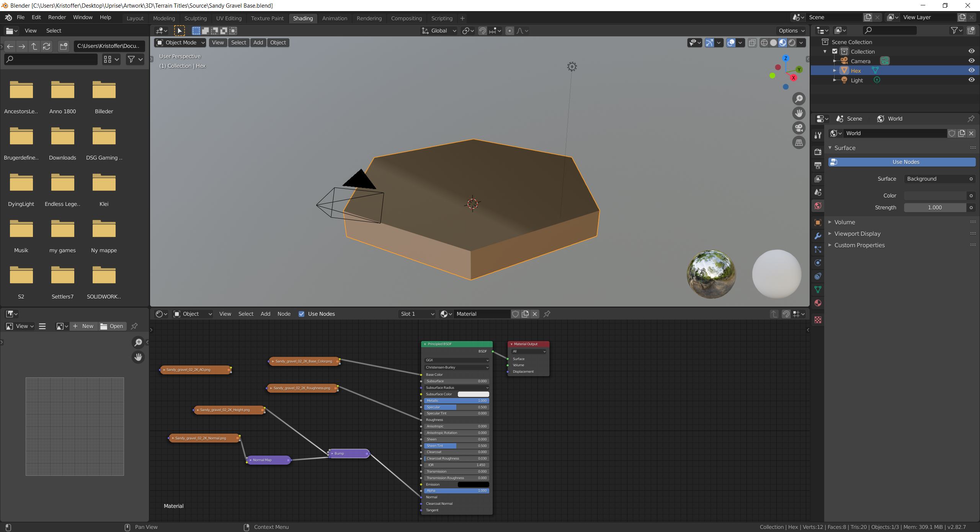Open the Texture properties checker tab
This screenshot has height=532, width=980.
pos(818,320)
